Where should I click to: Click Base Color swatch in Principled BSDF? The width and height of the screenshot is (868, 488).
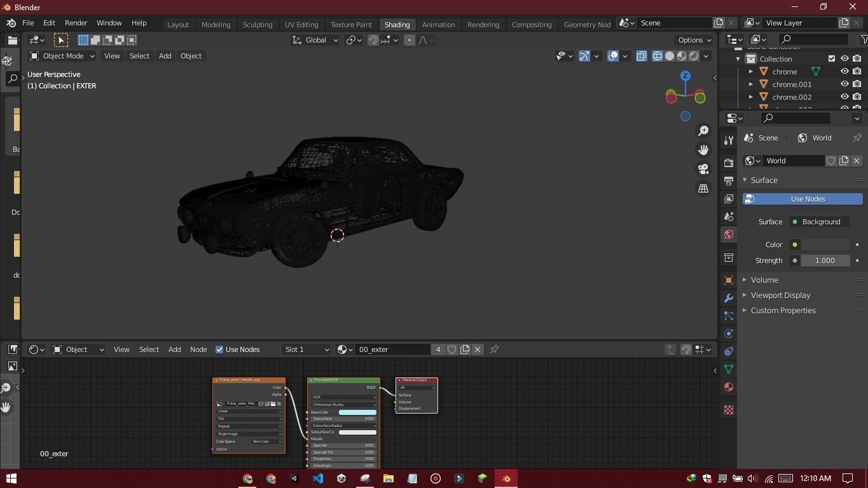click(357, 412)
